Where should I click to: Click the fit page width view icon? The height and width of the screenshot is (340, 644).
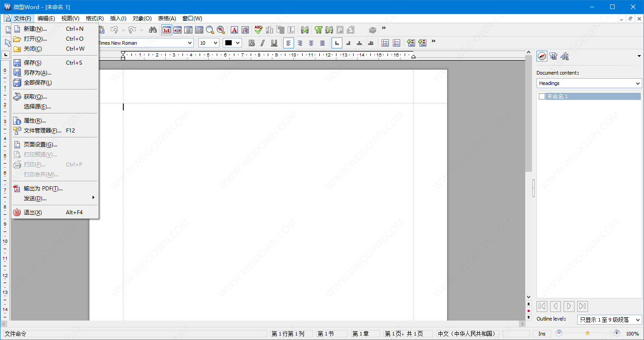coord(177,30)
